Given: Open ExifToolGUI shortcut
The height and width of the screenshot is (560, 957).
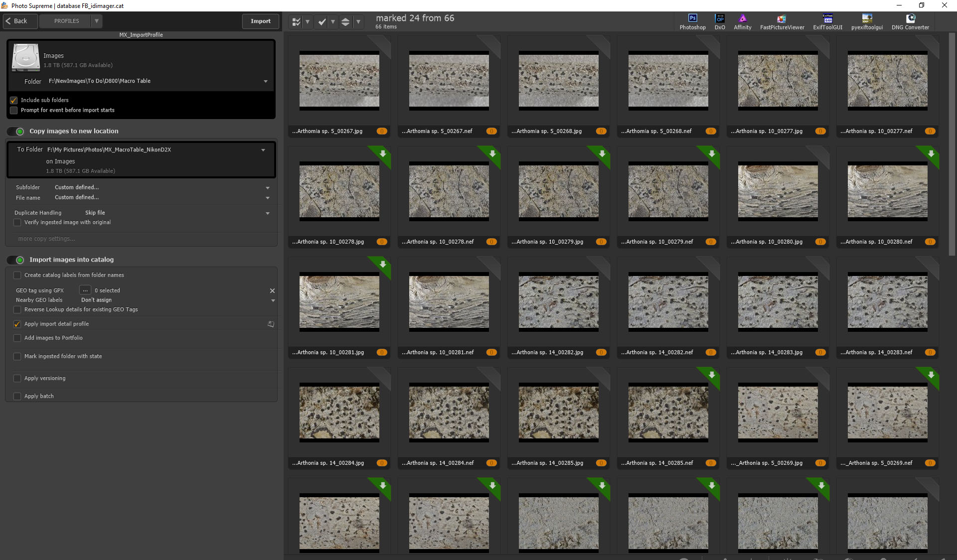Looking at the screenshot, I should click(827, 22).
